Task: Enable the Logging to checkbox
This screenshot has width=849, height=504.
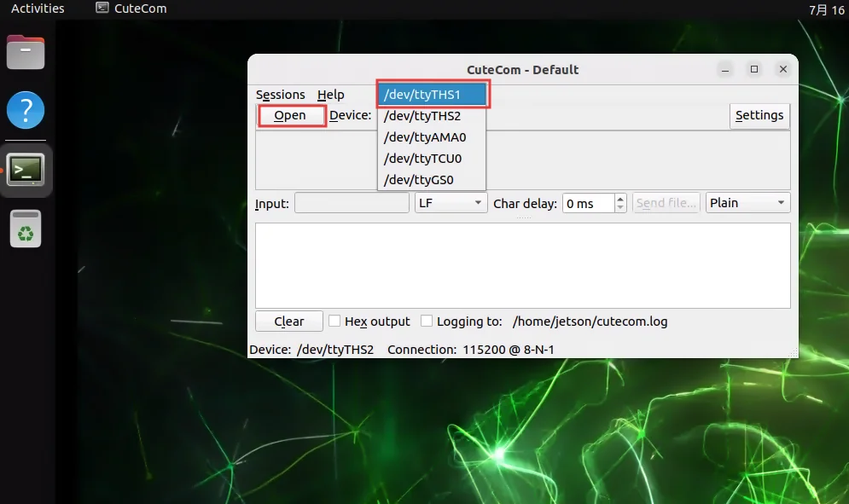Action: 427,321
